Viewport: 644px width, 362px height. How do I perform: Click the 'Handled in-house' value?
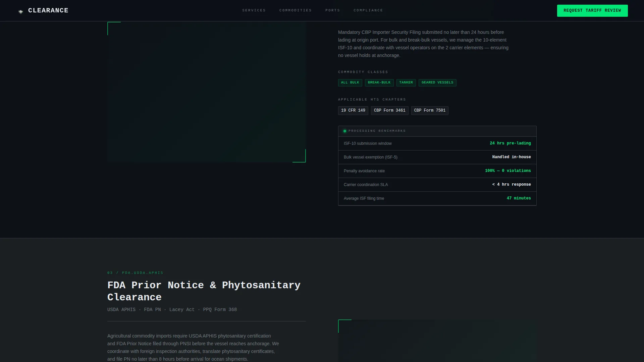pos(512,157)
